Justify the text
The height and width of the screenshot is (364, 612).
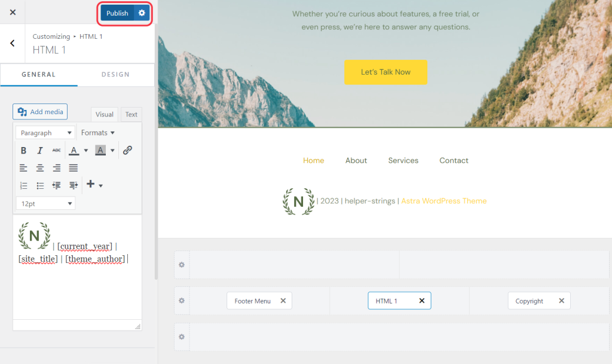[74, 168]
